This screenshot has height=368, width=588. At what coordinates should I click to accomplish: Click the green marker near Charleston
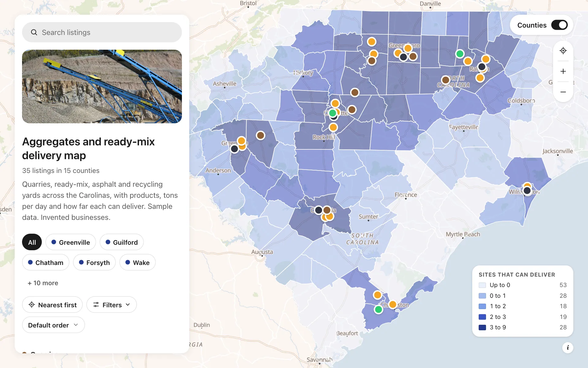click(379, 309)
